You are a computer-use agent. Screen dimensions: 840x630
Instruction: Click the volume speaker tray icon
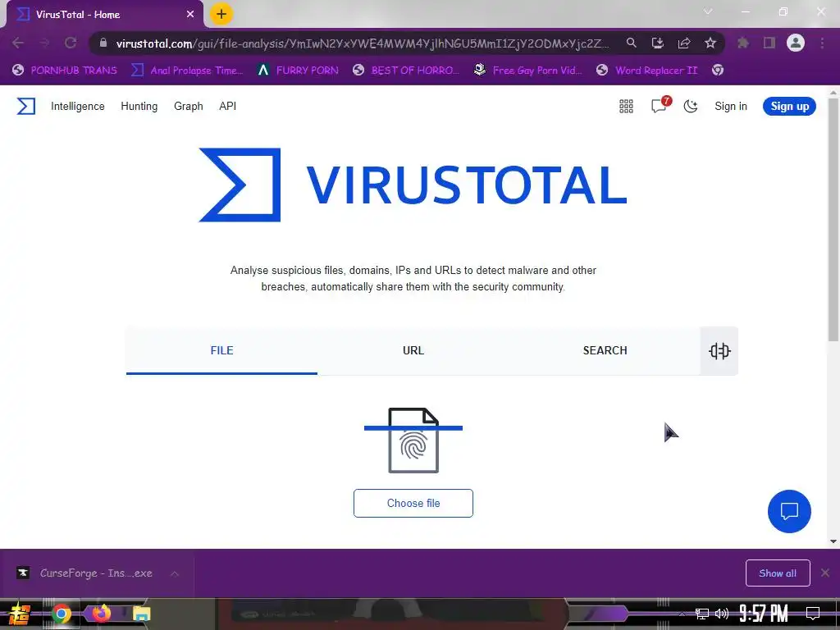point(722,614)
